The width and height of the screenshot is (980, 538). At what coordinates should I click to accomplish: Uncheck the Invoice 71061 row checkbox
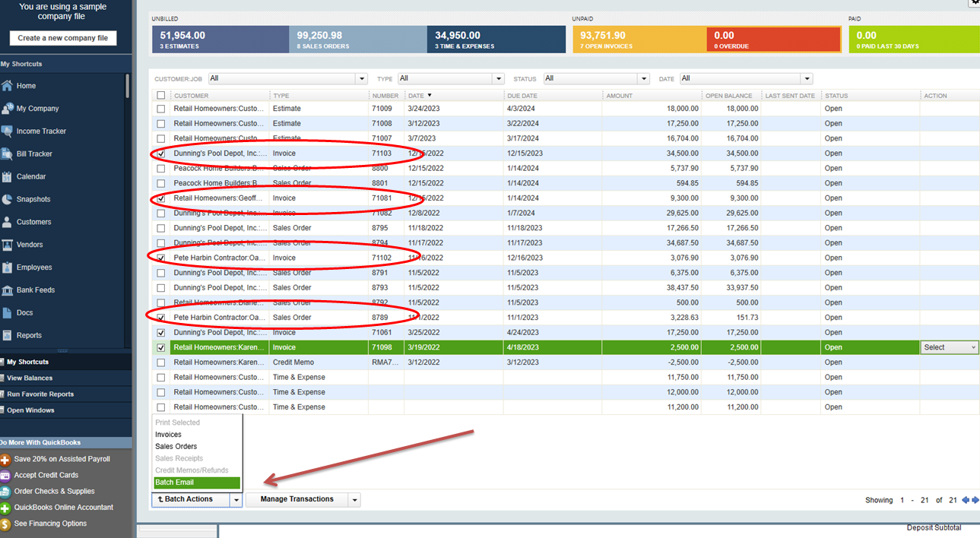pyautogui.click(x=160, y=333)
